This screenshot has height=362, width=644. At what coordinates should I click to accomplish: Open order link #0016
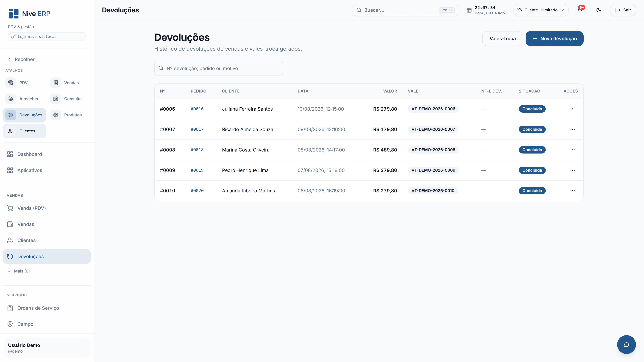(x=197, y=109)
